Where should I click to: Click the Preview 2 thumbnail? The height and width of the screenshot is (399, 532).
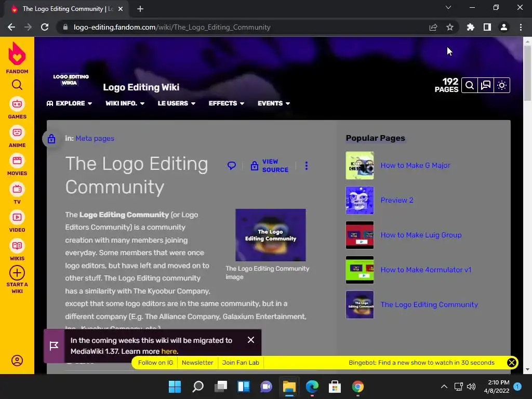coord(360,200)
